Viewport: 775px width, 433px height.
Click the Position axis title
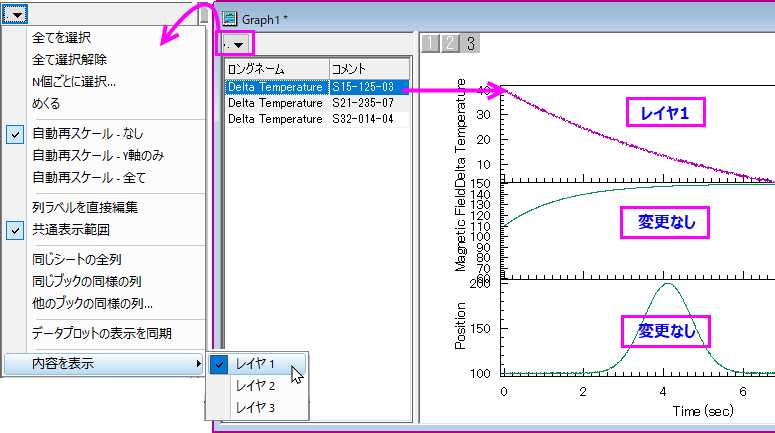[460, 326]
